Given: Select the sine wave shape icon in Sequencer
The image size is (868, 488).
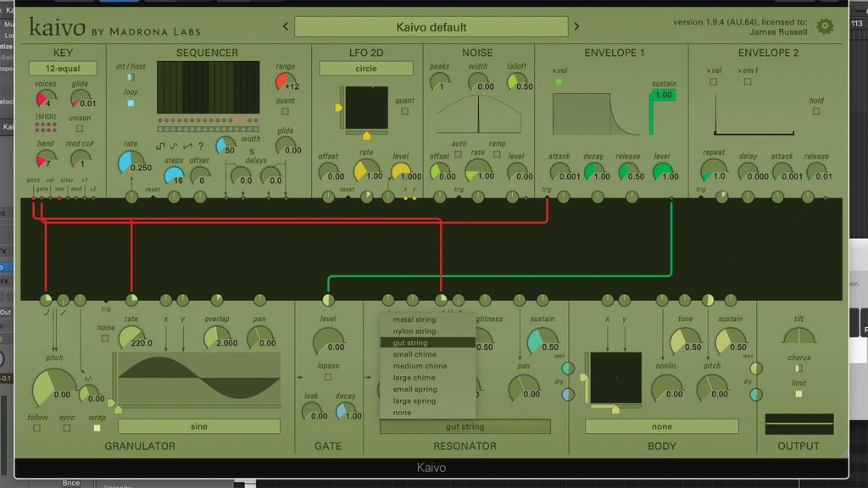Looking at the screenshot, I should pyautogui.click(x=174, y=146).
